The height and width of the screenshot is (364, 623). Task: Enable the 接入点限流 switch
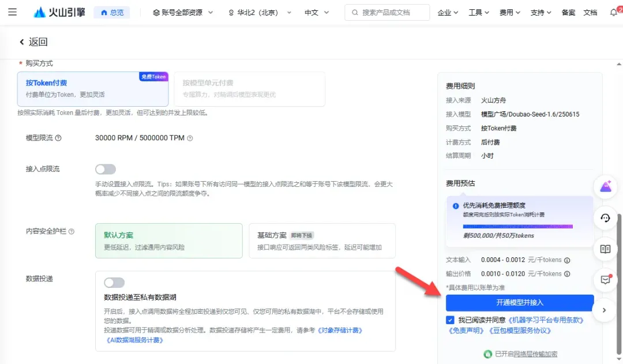[x=106, y=169]
